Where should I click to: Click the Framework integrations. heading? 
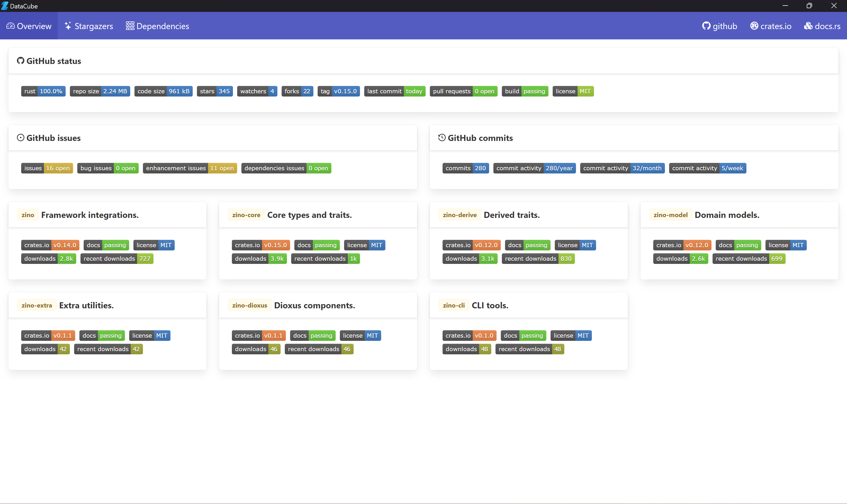[x=90, y=215]
